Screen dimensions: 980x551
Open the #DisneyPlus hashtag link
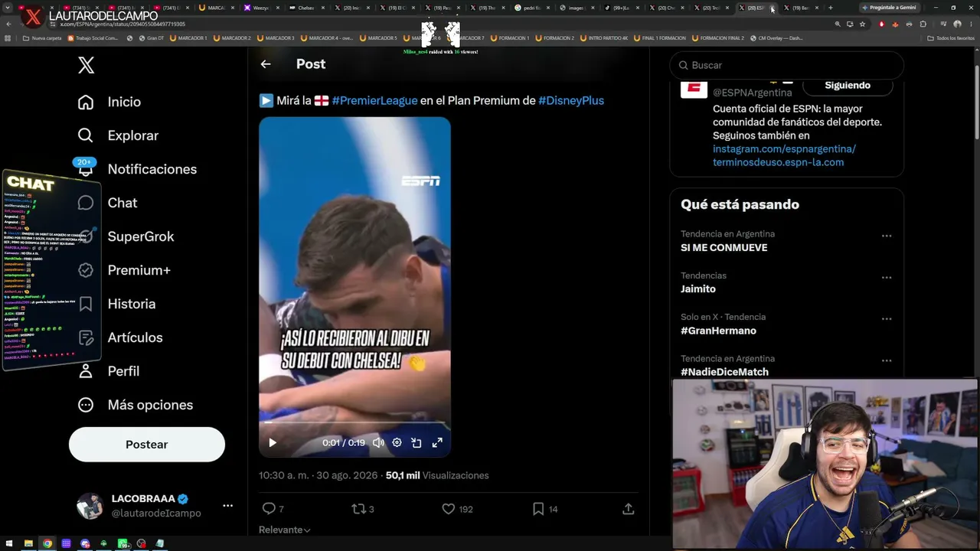(571, 100)
